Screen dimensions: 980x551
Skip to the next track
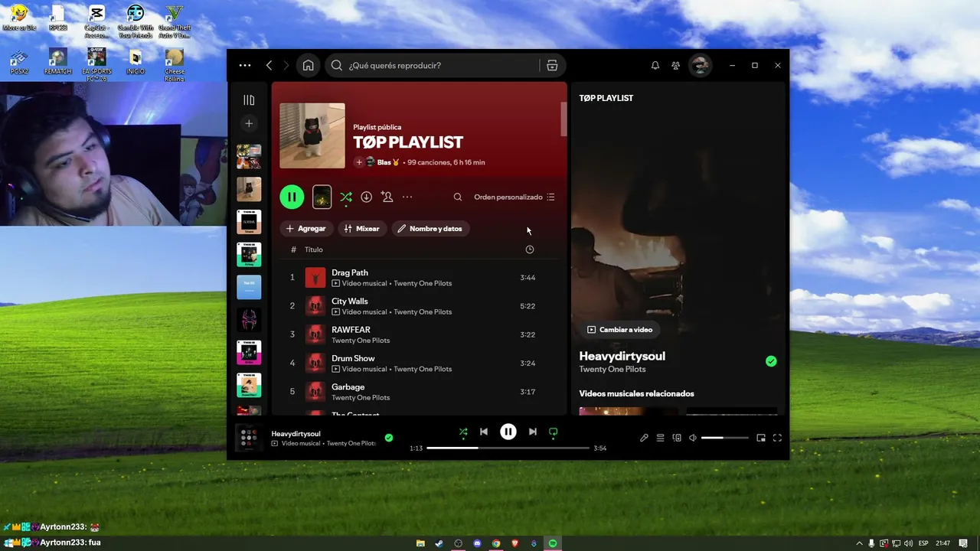point(533,432)
